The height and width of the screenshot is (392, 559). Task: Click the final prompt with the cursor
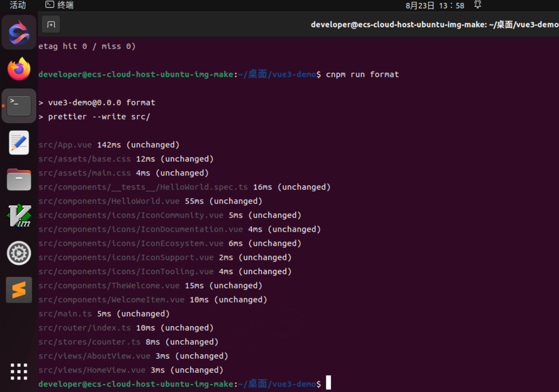[185, 384]
